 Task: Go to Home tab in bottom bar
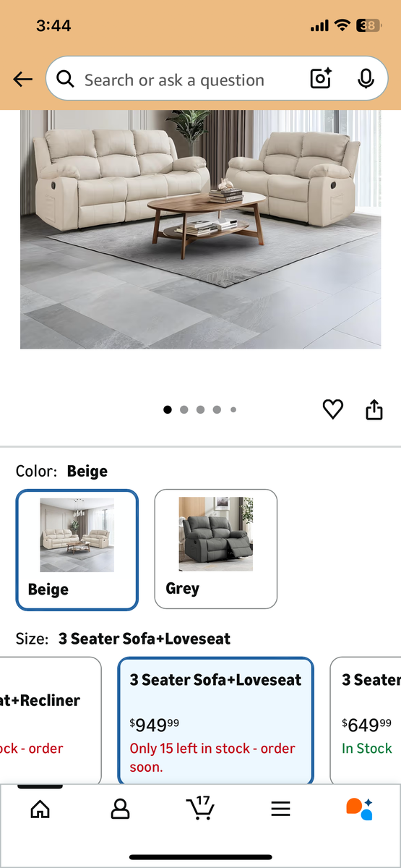[x=40, y=809]
